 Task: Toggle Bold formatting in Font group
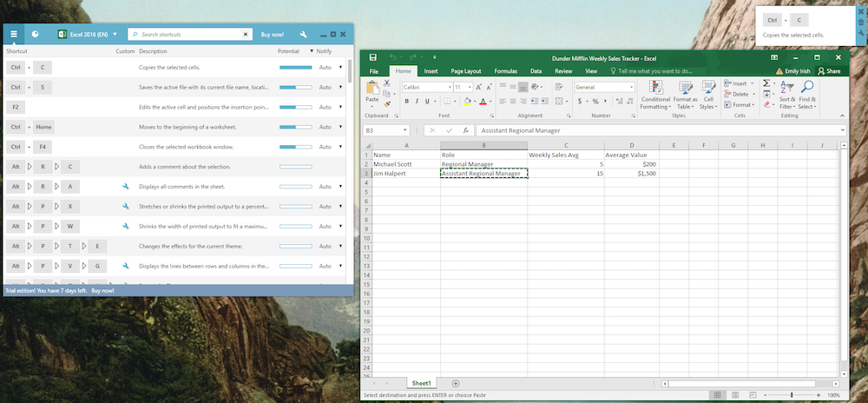[x=406, y=102]
